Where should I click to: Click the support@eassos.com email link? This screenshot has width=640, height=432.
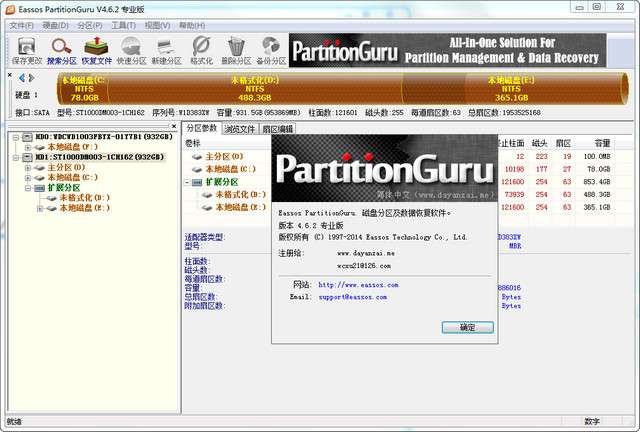point(352,297)
